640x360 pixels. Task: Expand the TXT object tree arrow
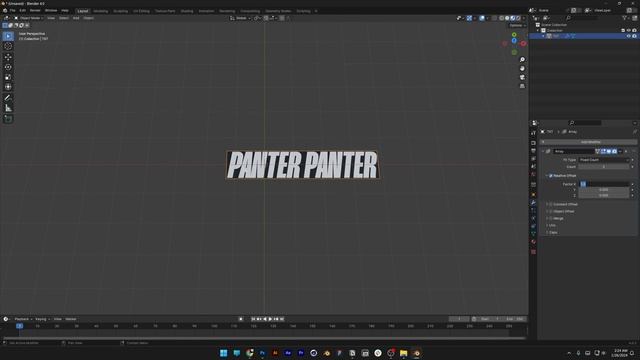click(543, 36)
